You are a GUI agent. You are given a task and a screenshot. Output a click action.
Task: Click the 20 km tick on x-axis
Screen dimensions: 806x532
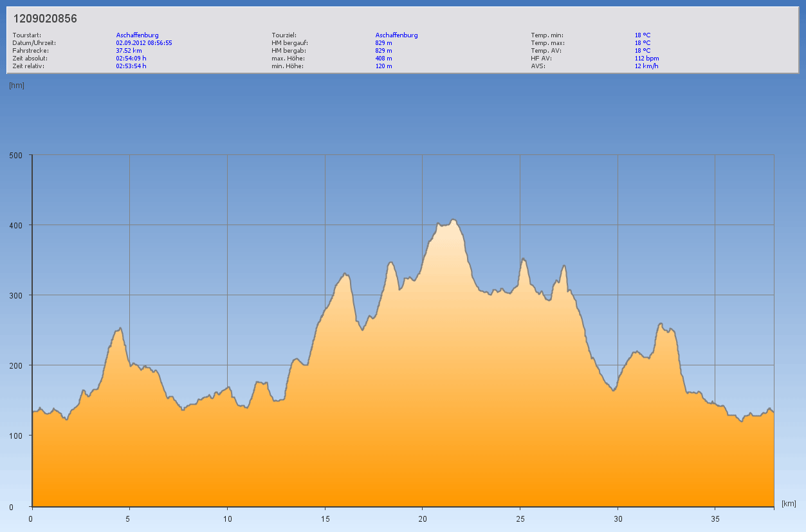(x=422, y=518)
